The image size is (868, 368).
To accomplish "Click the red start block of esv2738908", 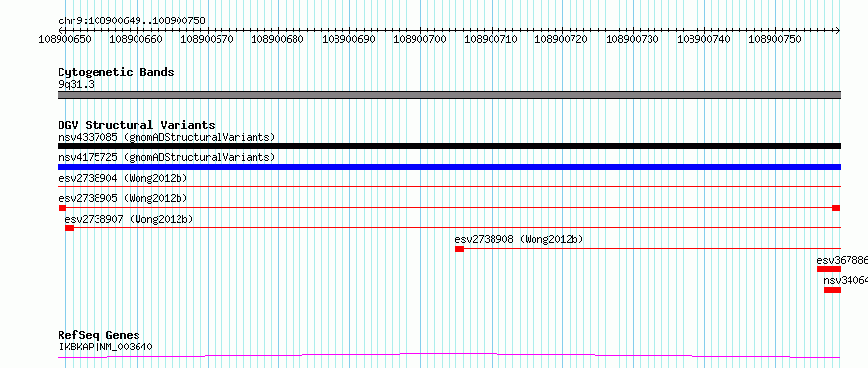I will [459, 249].
